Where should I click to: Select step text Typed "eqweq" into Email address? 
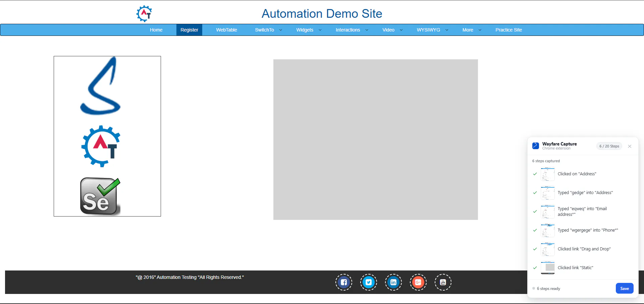582,211
